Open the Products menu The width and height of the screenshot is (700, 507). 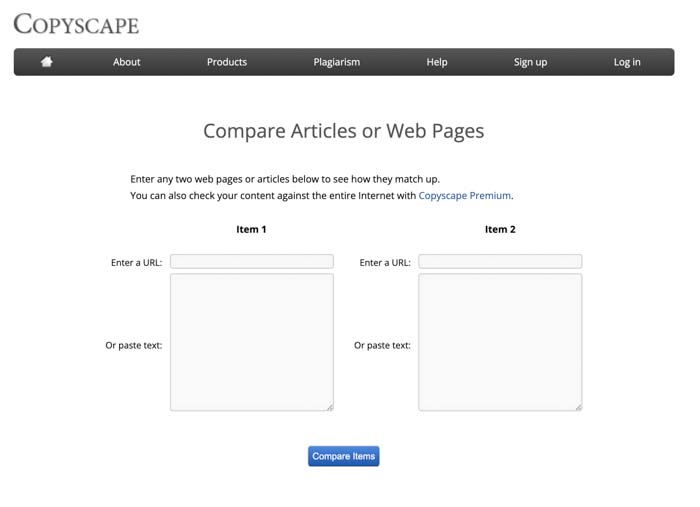pos(227,62)
